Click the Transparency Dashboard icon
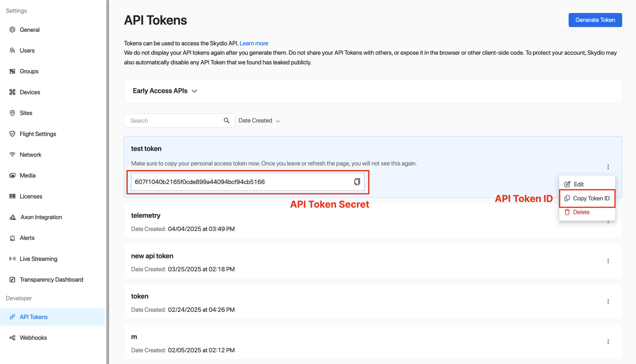The width and height of the screenshot is (636, 364). [x=12, y=280]
